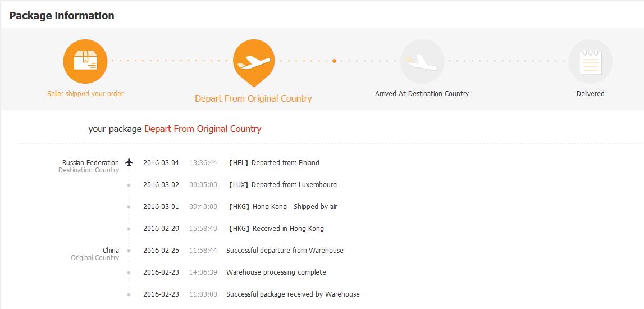The width and height of the screenshot is (644, 309).
Task: Click 'Arrived At Destination Country' stage label
Action: point(422,94)
